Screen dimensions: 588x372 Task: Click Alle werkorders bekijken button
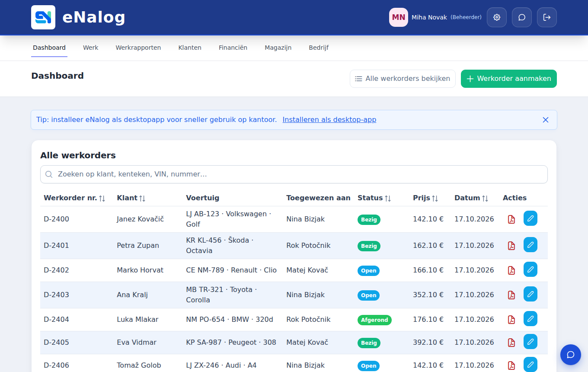pyautogui.click(x=403, y=79)
